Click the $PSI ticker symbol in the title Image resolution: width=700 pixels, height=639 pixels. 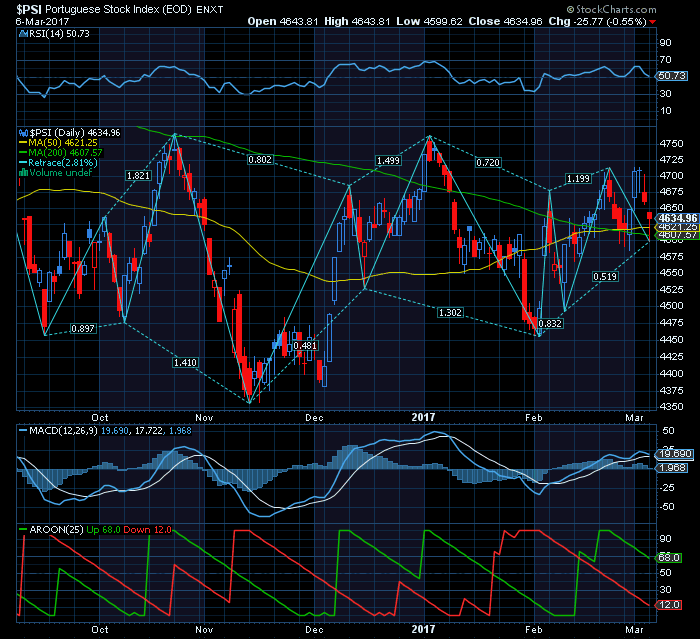[29, 9]
